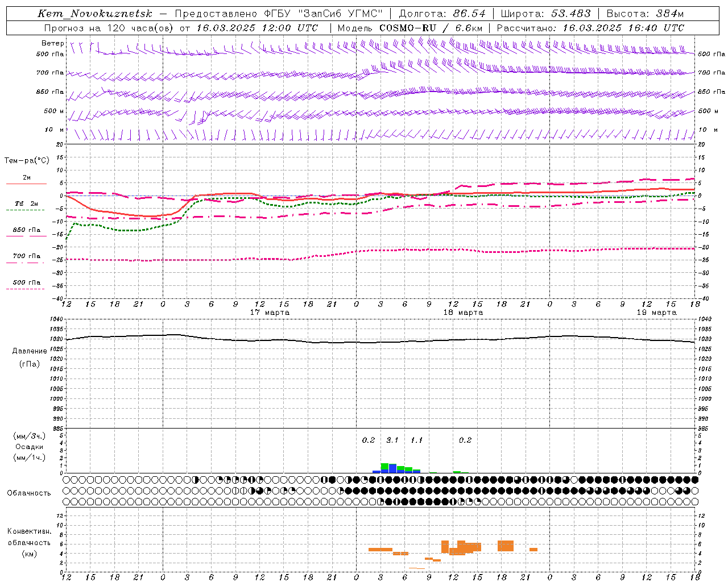Click the Давление pressure chart label

click(29, 351)
